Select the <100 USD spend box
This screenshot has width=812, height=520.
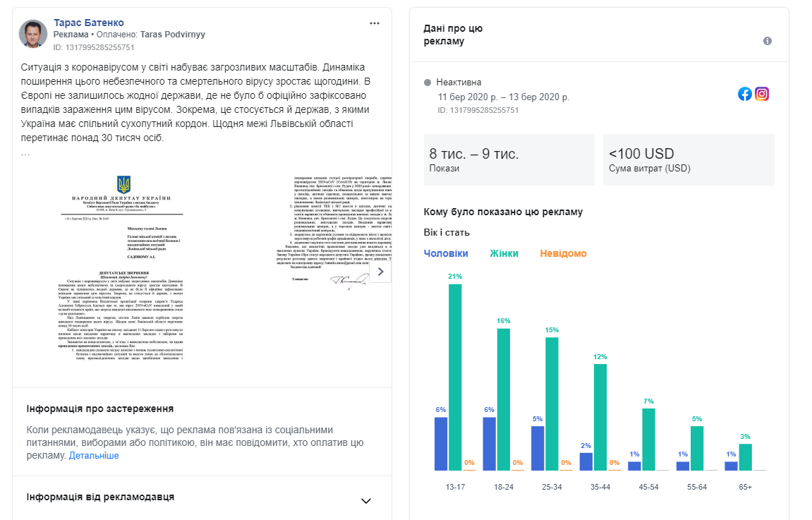tap(689, 159)
